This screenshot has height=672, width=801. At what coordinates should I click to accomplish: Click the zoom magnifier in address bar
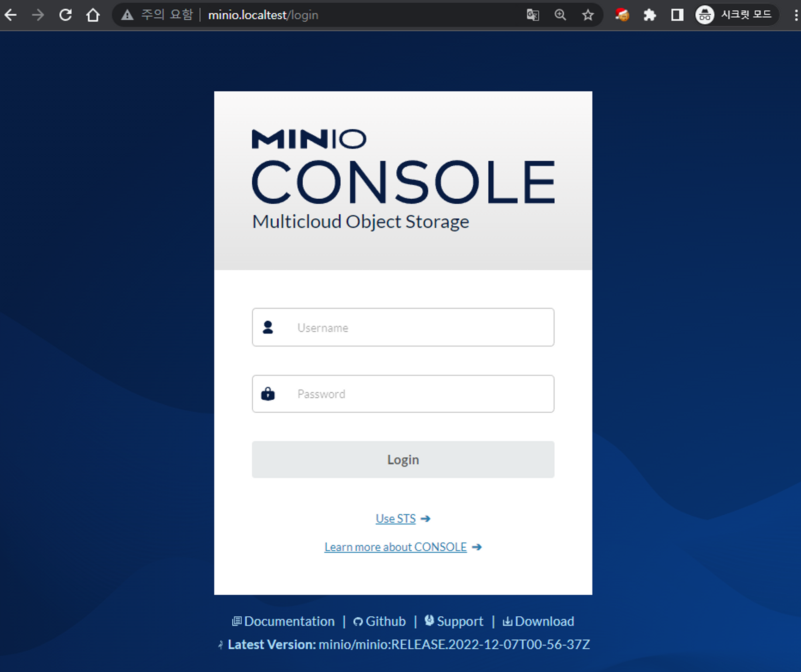click(560, 15)
